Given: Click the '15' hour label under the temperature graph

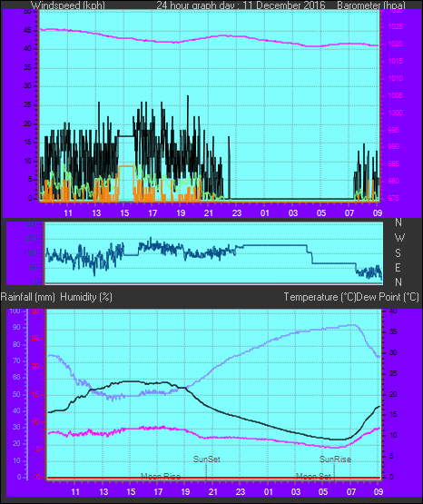Looking at the screenshot, I should point(131,492).
